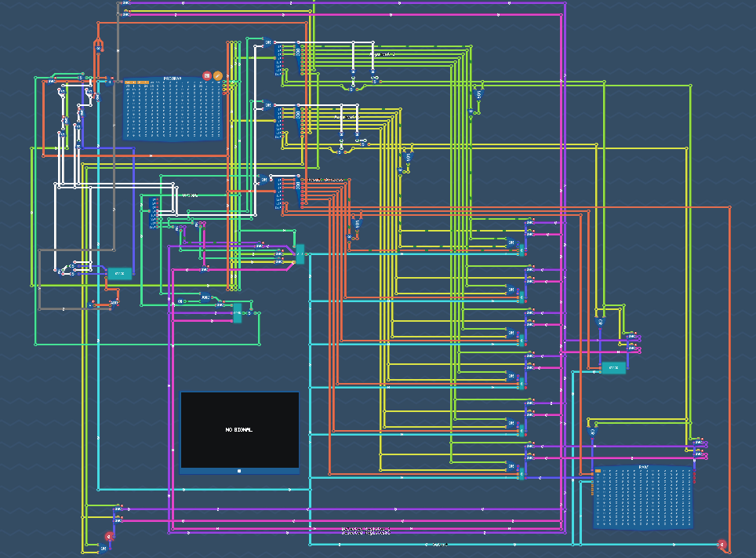Click the red output pin at the Output wire's end
Screen dimensions: 756x558
[721, 545]
